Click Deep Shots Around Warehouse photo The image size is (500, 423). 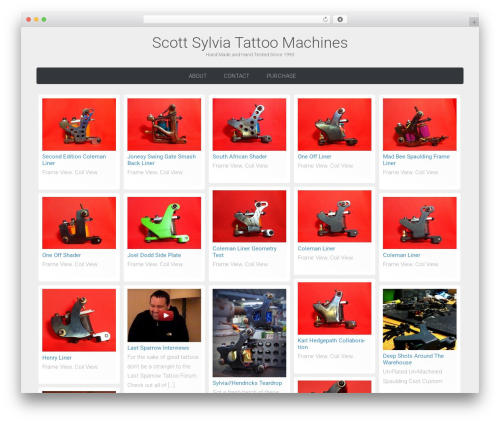pos(420,319)
